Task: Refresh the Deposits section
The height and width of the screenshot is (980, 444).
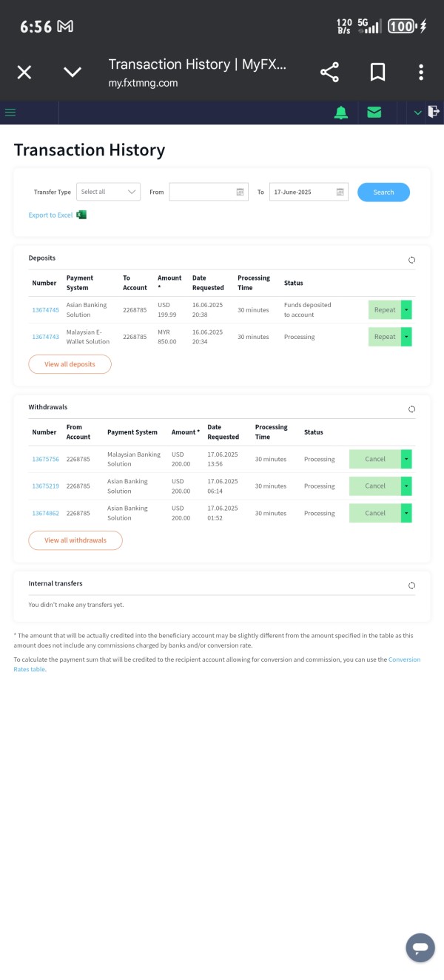Action: pos(411,260)
